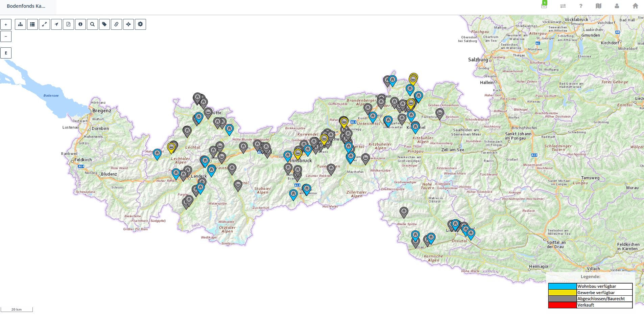The image size is (644, 315).
Task: Open the help question mark
Action: [x=581, y=6]
